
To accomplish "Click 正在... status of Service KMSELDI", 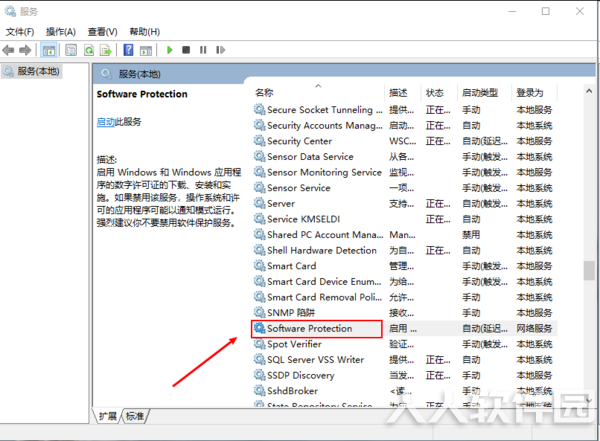I will [438, 219].
